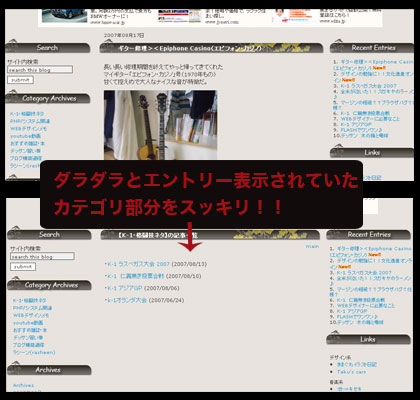Click the main link above entry list

point(312,246)
